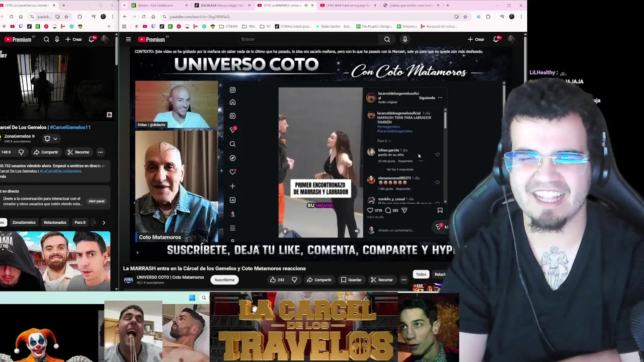The width and height of the screenshot is (644, 362).
Task: Bookmark page with star in right address bar
Action: click(x=465, y=17)
